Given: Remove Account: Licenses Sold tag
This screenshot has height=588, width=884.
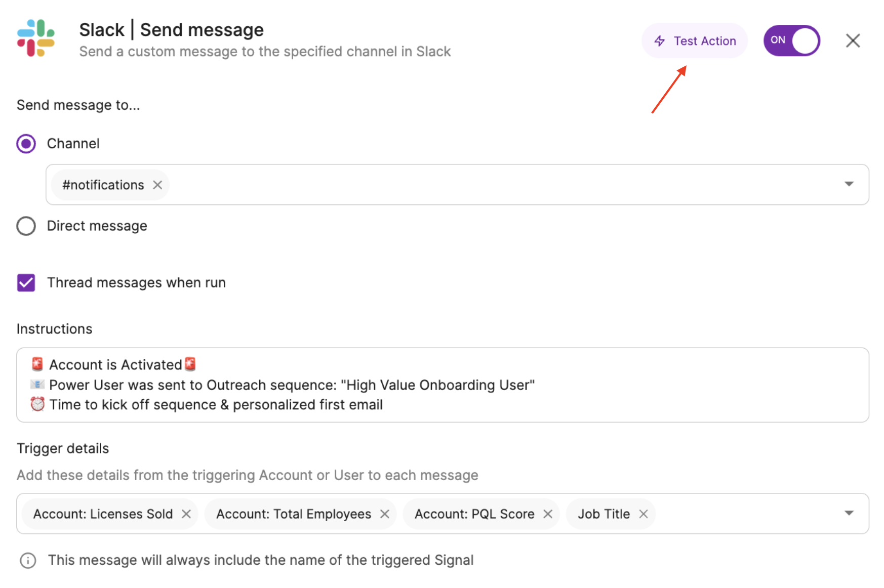Looking at the screenshot, I should [x=186, y=514].
